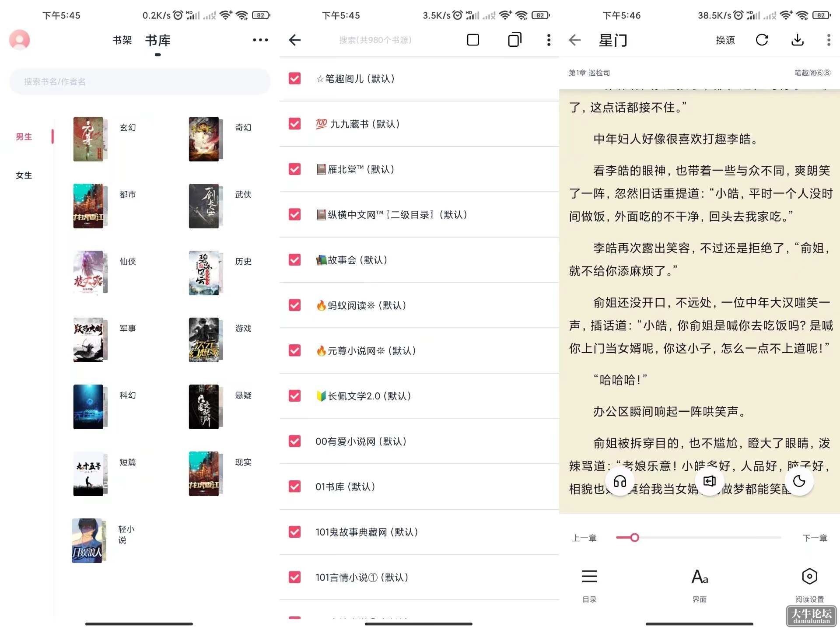
Task: Uncheck the 101鬼故事典藏网 book source
Action: [x=295, y=532]
